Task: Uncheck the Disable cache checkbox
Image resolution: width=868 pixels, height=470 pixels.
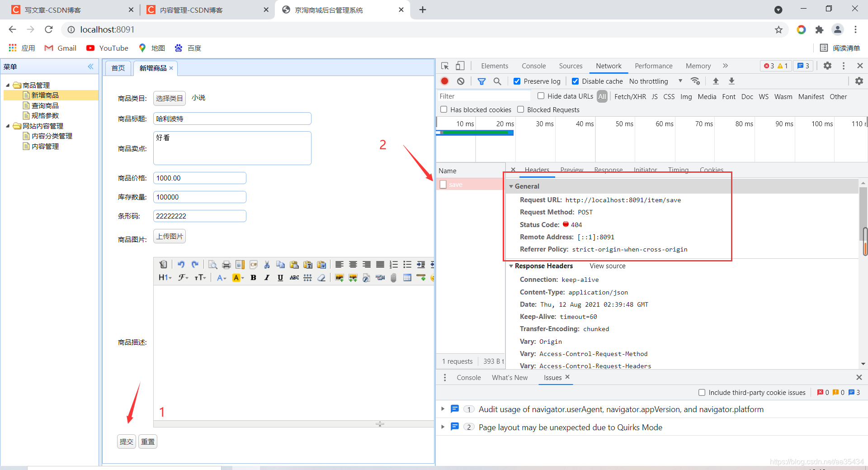Action: coord(576,81)
